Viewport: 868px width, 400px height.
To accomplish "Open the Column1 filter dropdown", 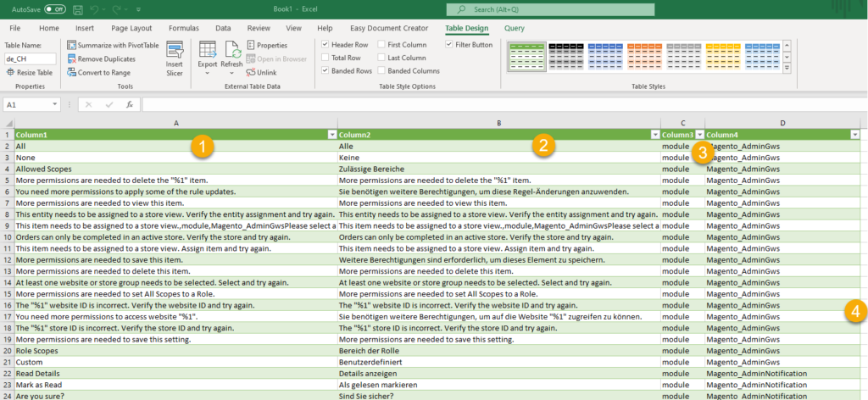I will pos(331,135).
